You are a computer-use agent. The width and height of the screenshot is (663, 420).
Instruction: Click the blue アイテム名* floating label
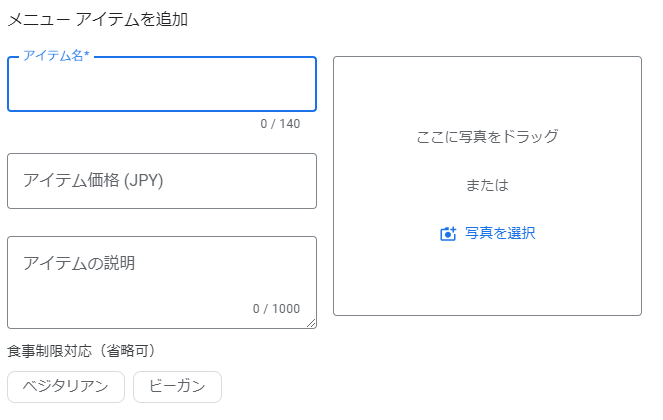click(56, 56)
